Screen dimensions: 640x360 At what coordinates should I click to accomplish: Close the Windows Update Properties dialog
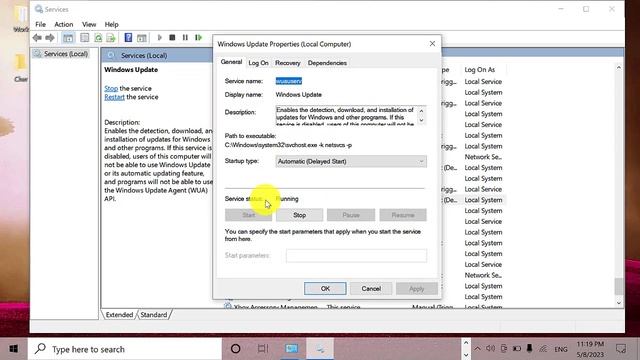[x=432, y=44]
